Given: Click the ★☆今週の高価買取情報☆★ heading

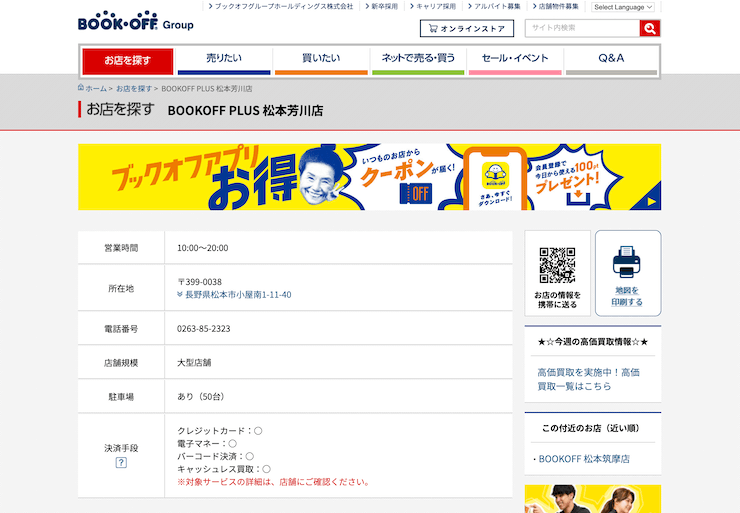Looking at the screenshot, I should click(593, 341).
